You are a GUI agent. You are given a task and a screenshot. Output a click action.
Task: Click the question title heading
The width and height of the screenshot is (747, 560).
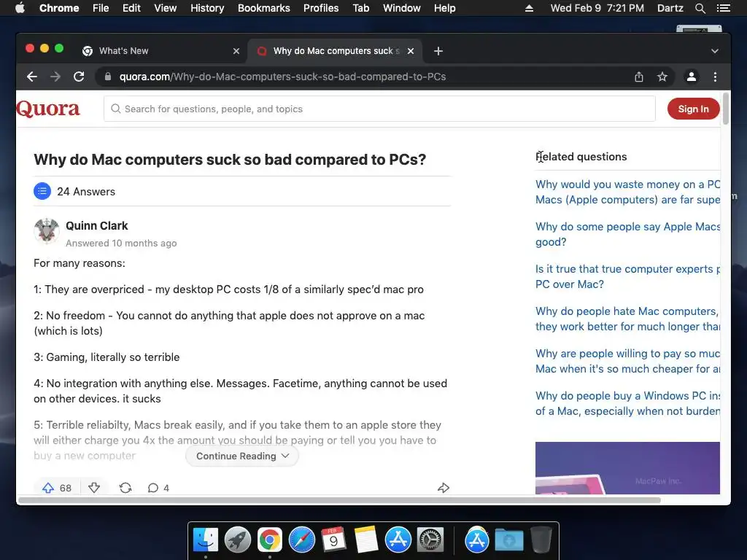pos(230,160)
